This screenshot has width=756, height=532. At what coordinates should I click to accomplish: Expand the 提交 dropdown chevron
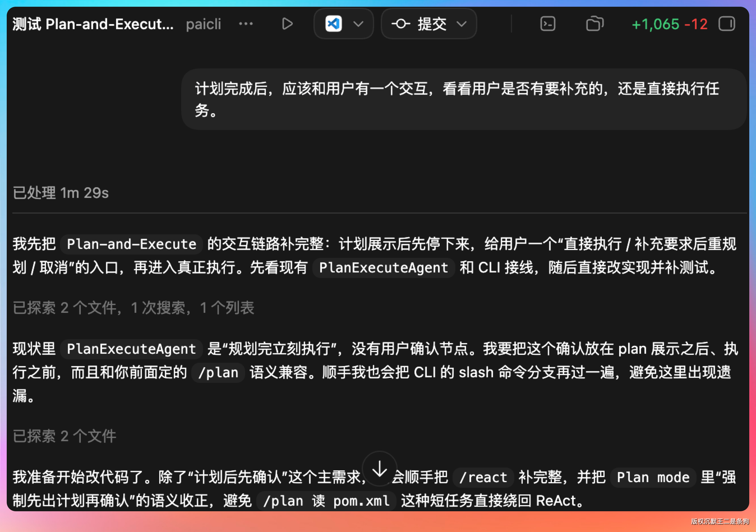pos(462,24)
